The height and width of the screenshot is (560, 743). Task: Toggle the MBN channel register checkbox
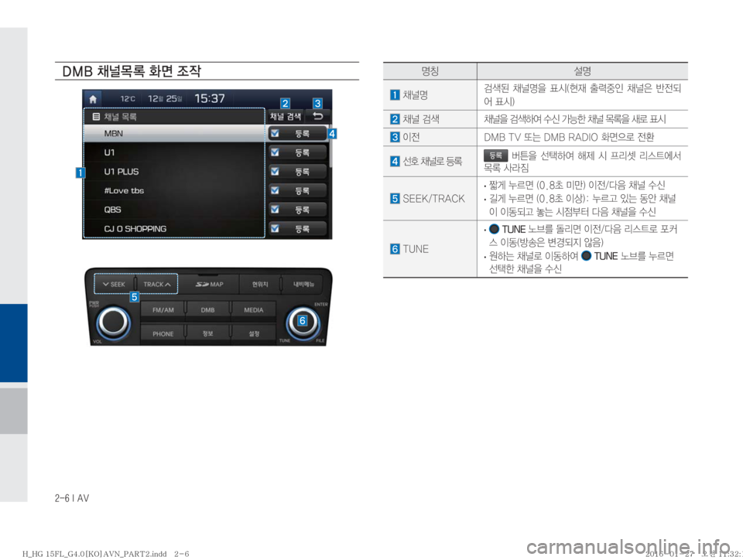(x=276, y=133)
